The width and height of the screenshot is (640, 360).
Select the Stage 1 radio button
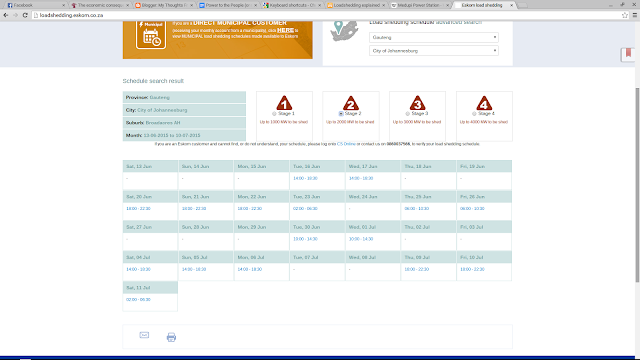coord(274,114)
